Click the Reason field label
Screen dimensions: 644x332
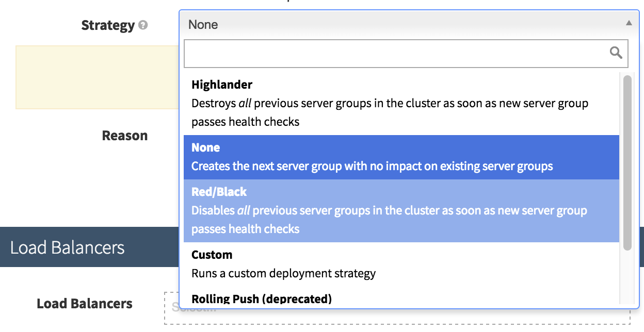pyautogui.click(x=125, y=136)
